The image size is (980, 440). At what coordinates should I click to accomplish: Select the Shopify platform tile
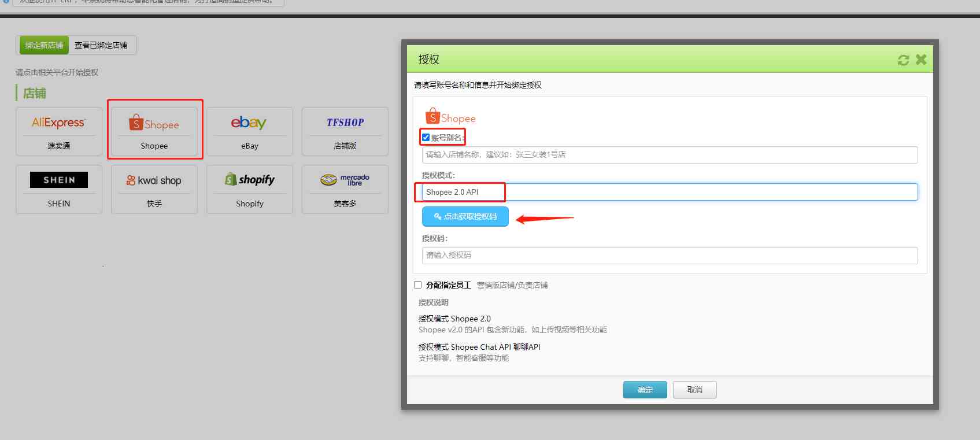tap(250, 189)
